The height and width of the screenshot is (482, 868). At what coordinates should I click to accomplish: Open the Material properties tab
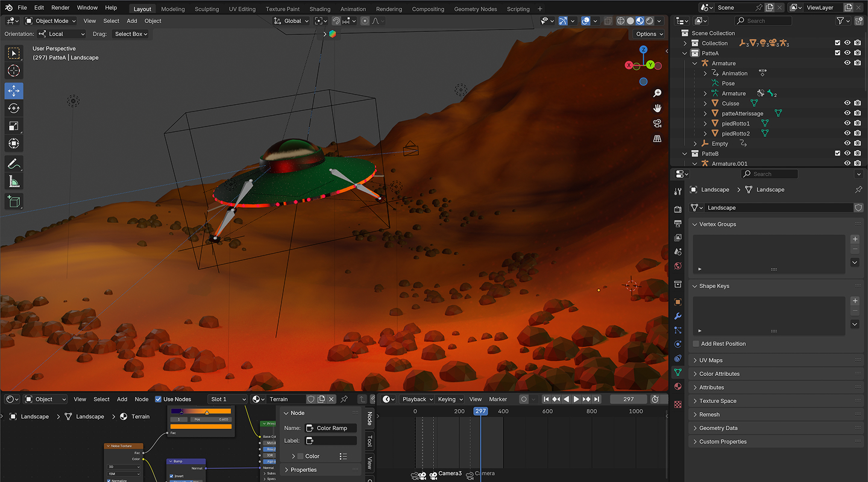coord(678,387)
